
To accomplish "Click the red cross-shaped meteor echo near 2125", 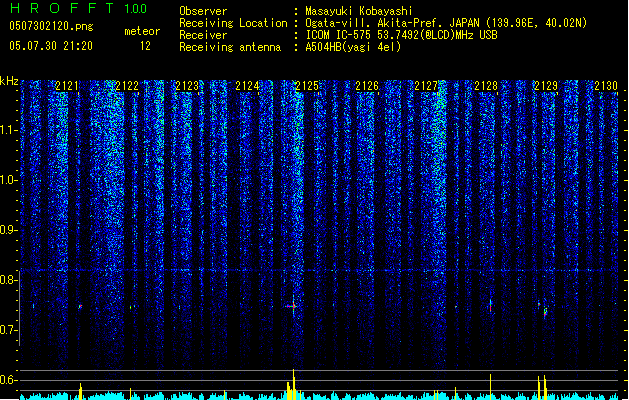I will coord(292,307).
